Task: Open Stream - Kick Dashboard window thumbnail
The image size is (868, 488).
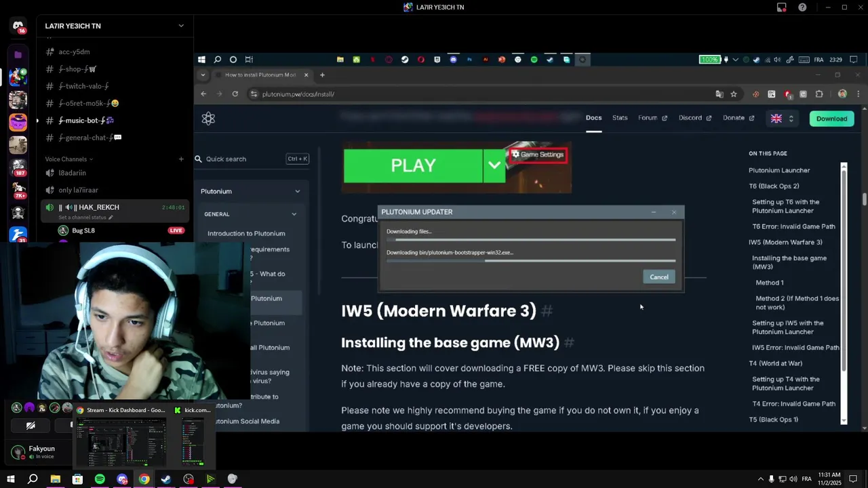Action: pos(121,436)
